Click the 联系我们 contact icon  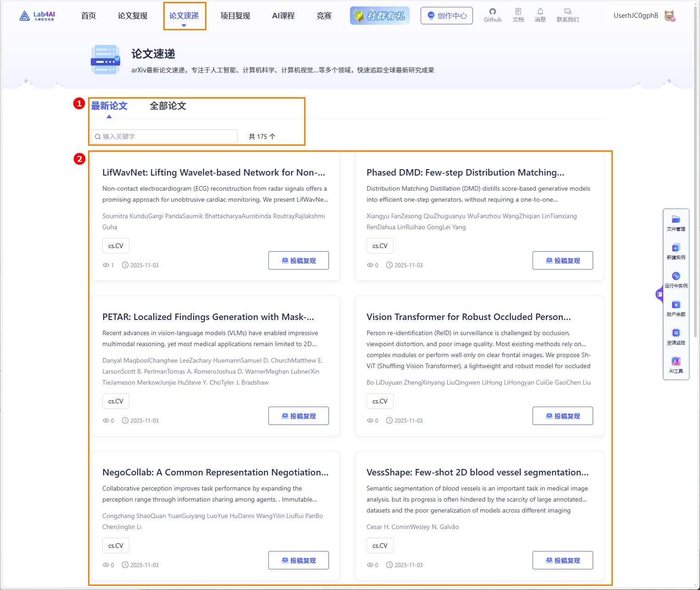[x=567, y=15]
